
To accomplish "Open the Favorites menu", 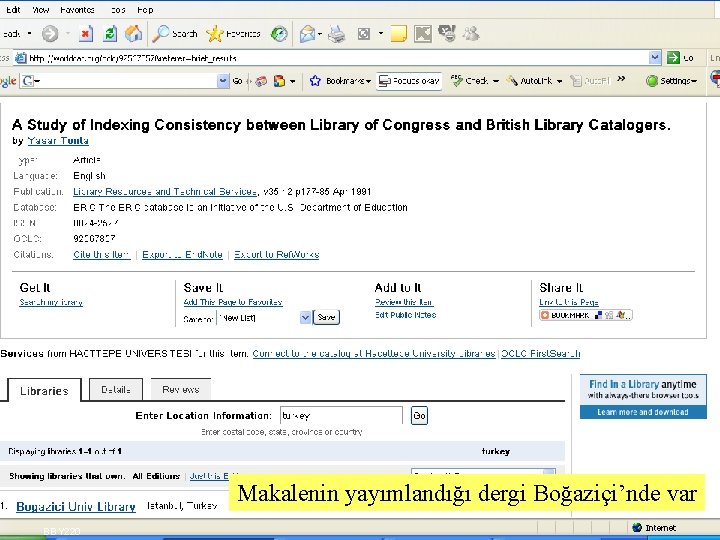I will (x=77, y=10).
